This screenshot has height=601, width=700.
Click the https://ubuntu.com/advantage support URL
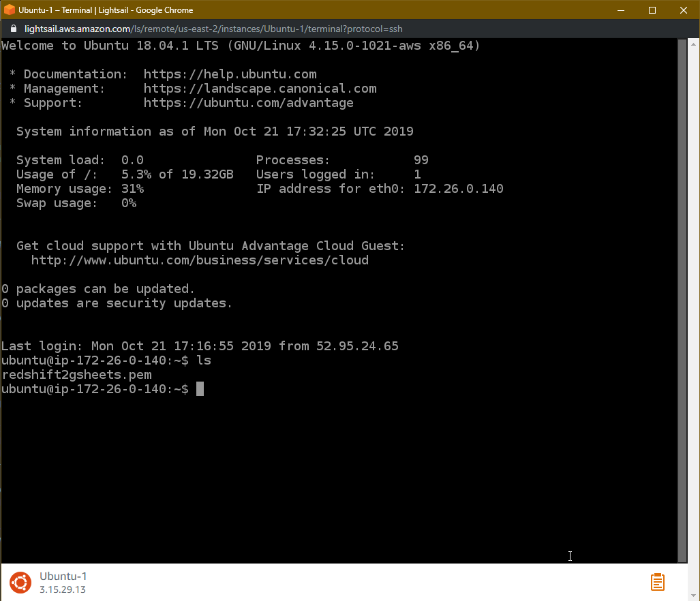[x=248, y=103]
